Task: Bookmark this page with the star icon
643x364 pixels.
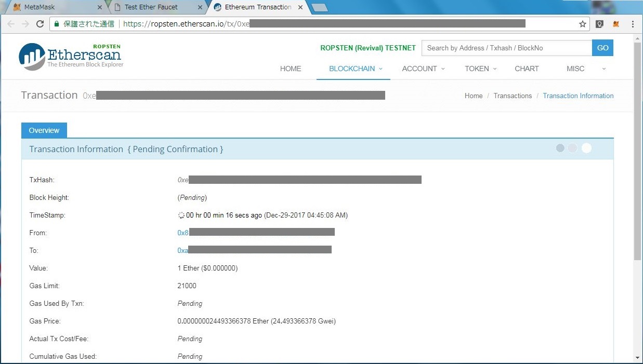Action: [x=583, y=24]
